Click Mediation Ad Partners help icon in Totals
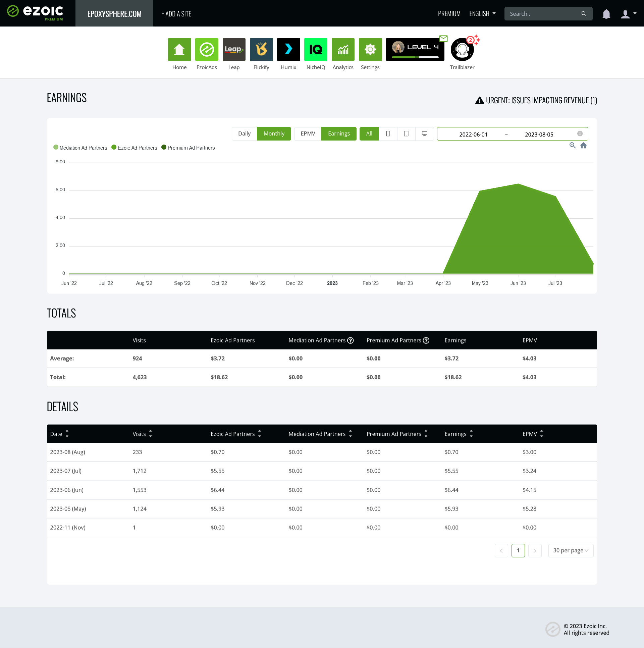The width and height of the screenshot is (644, 648). click(x=351, y=340)
